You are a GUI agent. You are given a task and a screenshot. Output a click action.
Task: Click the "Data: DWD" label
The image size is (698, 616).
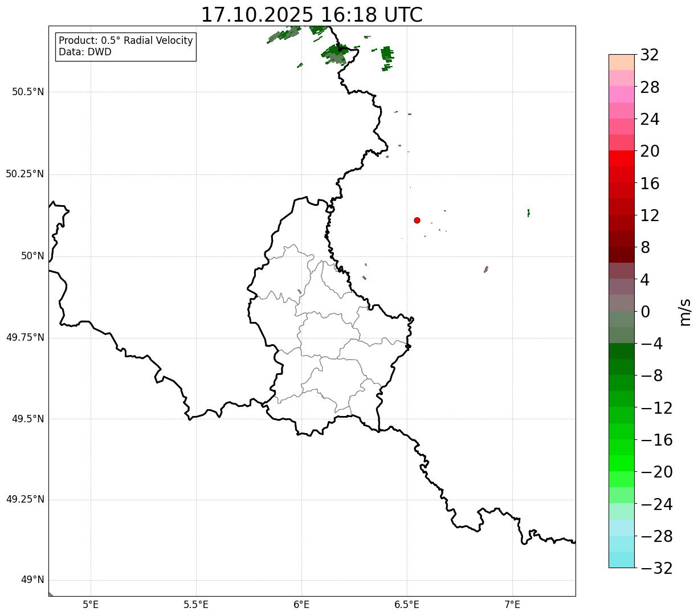[85, 52]
